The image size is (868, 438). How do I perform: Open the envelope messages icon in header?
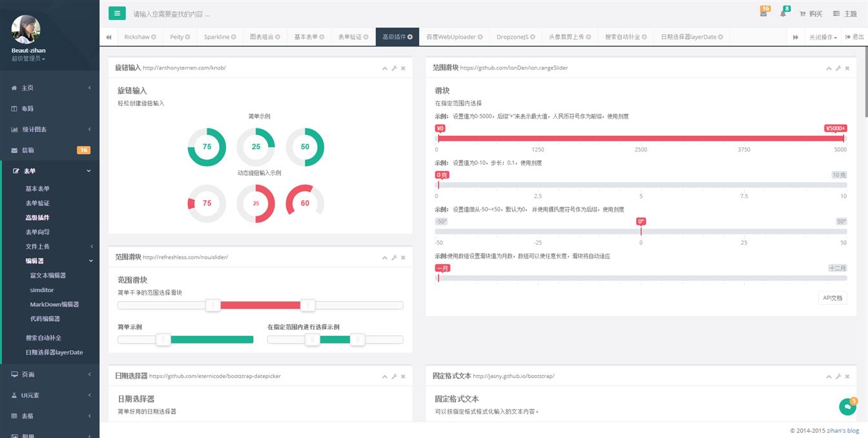click(x=763, y=14)
